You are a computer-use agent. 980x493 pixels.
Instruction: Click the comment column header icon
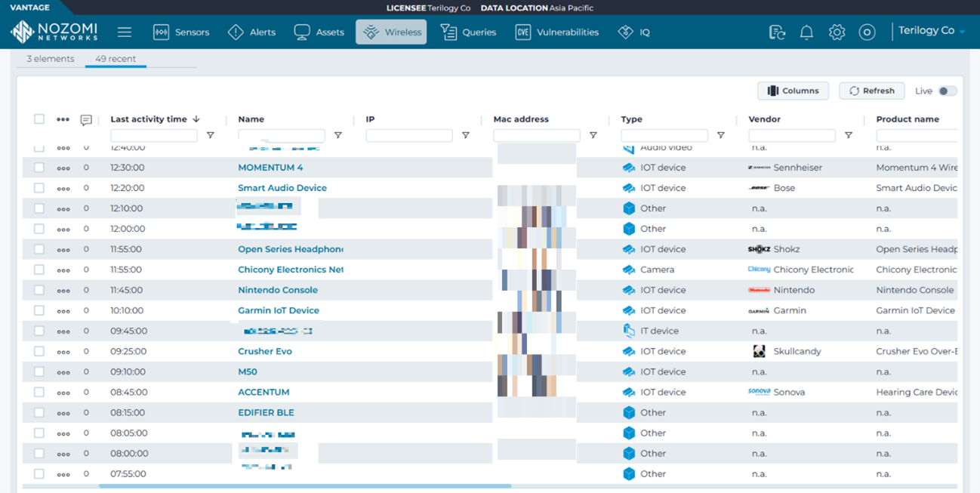point(86,120)
